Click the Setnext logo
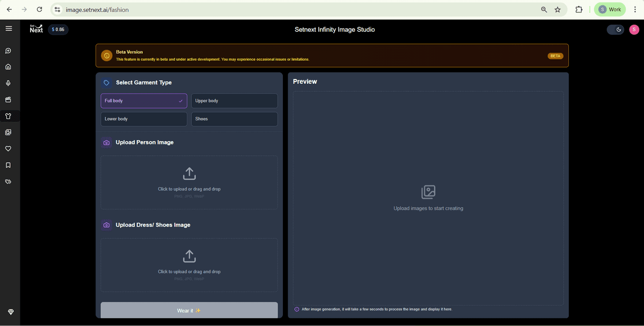 pos(36,29)
